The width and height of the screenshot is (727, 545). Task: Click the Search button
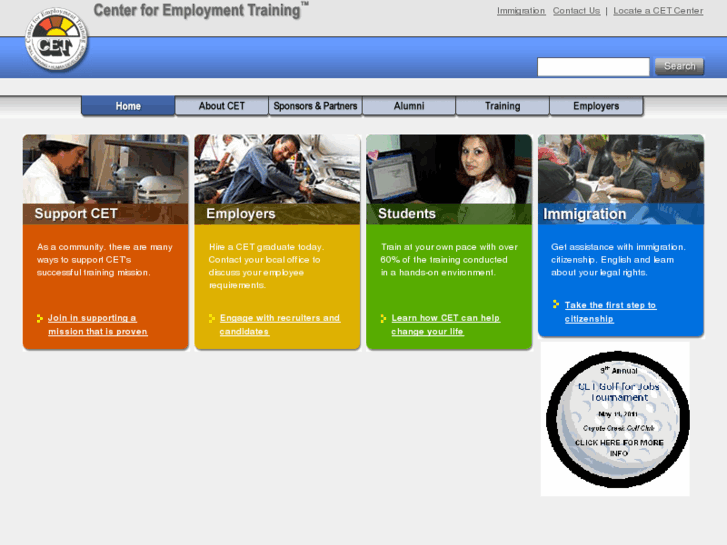point(679,66)
